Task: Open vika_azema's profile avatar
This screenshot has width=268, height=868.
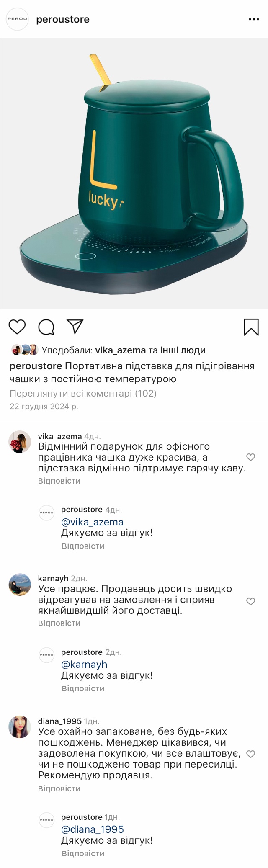Action: click(x=20, y=442)
